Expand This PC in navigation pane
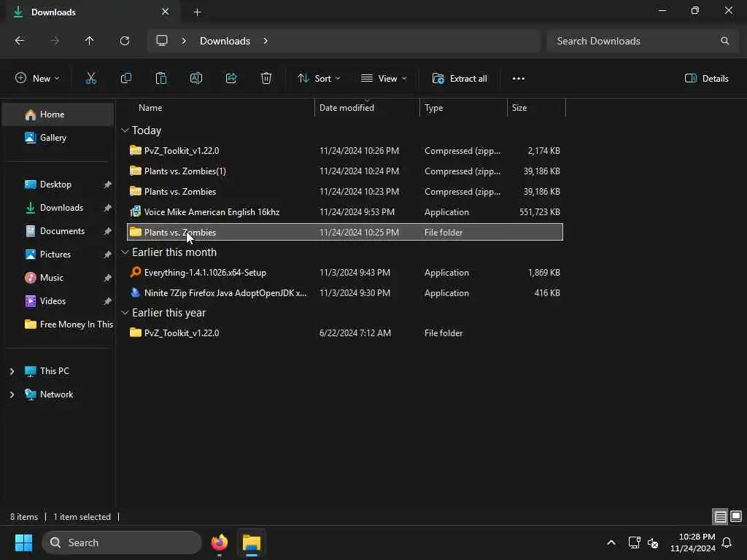 tap(12, 371)
